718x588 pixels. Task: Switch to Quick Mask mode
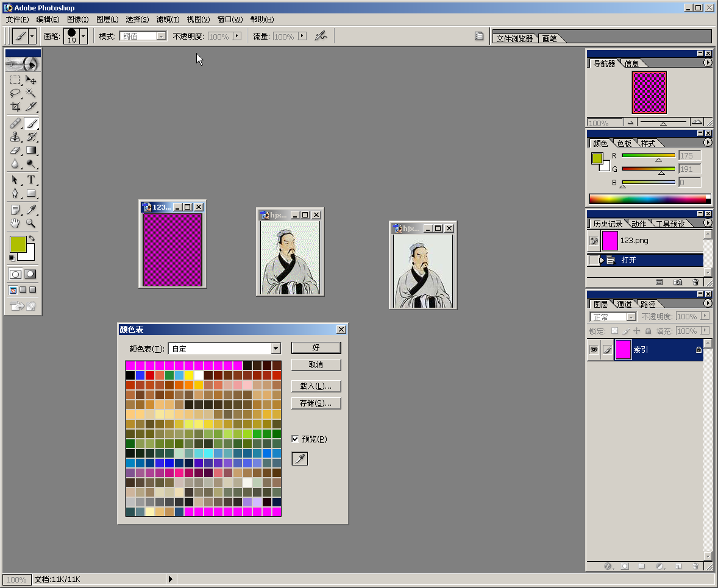(30, 274)
